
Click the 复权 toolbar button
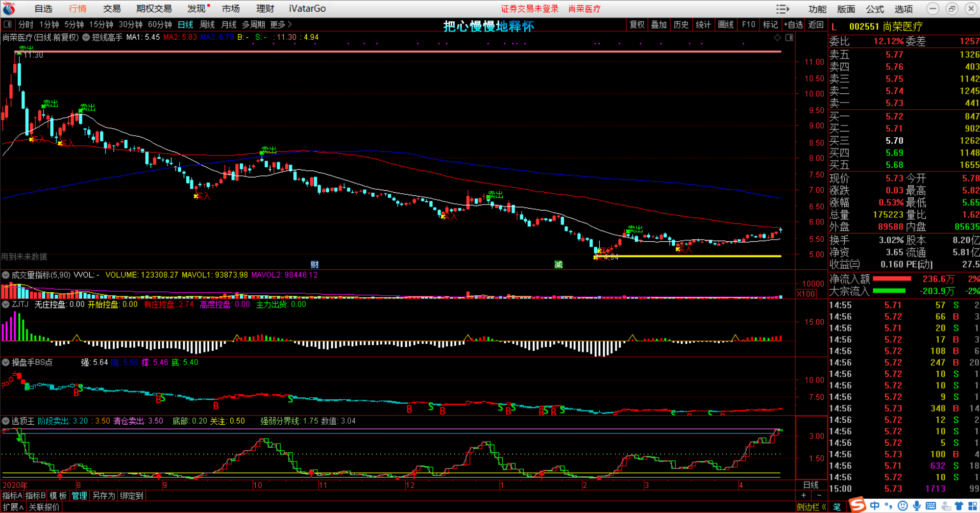pyautogui.click(x=637, y=24)
